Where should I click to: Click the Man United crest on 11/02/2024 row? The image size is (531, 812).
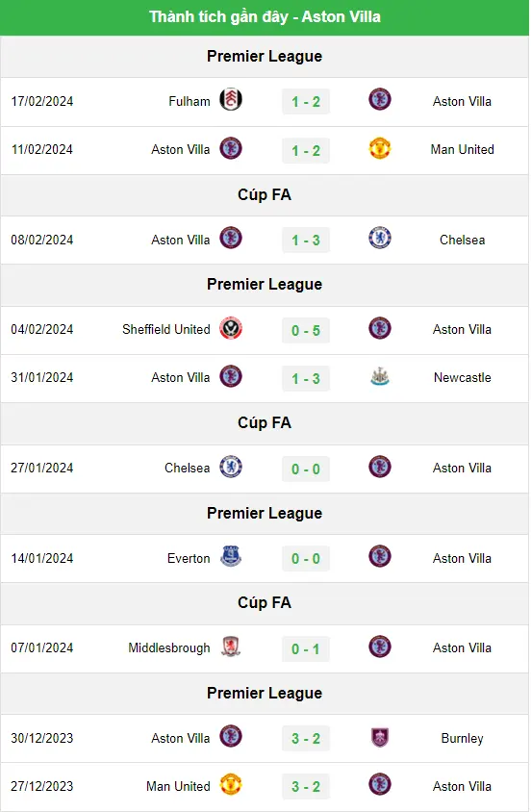(x=379, y=148)
